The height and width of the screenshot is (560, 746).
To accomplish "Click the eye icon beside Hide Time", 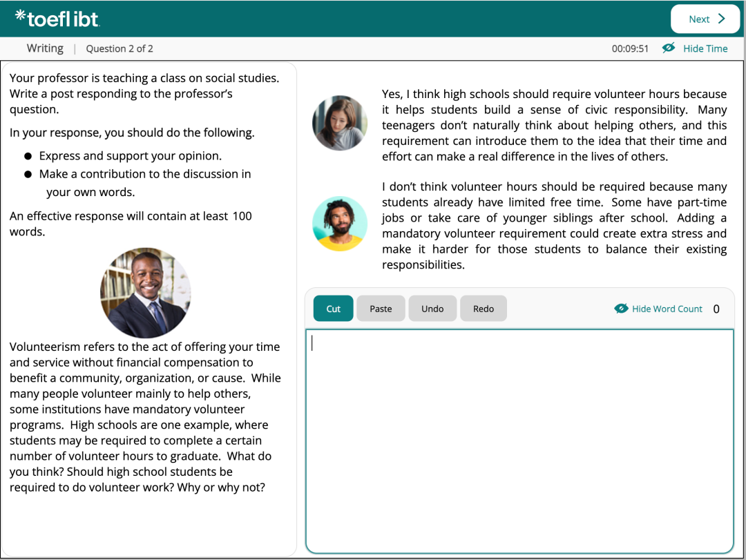I will [x=668, y=48].
